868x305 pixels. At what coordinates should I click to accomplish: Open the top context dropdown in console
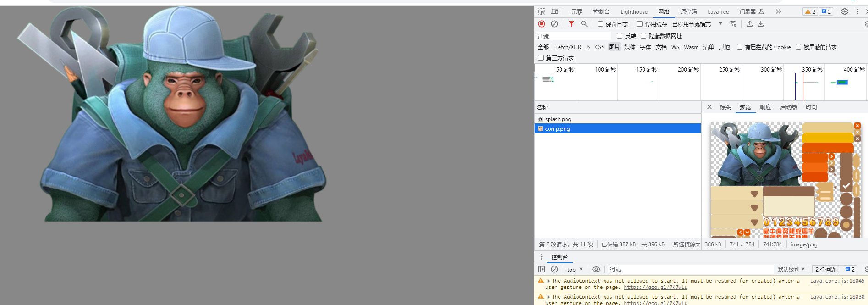click(575, 270)
